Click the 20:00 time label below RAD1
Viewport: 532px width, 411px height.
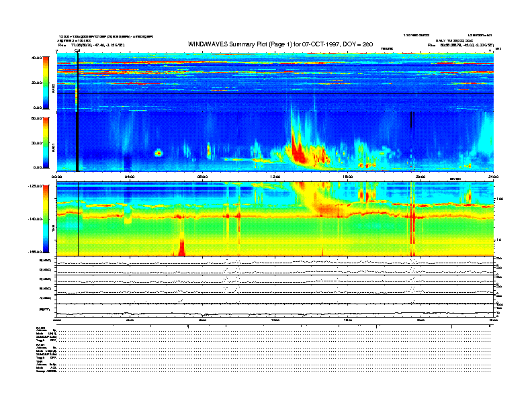tap(420, 177)
